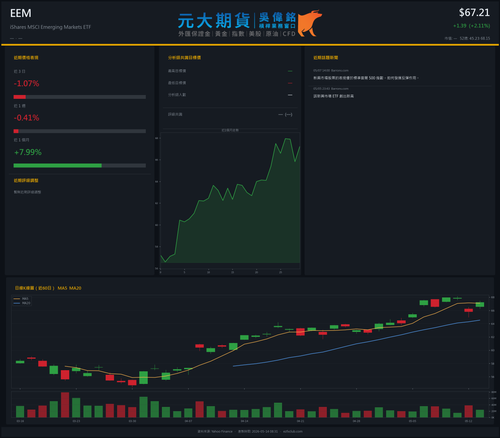Click the 元大期貨 banner logo text
500x438 pixels.
tap(214, 21)
